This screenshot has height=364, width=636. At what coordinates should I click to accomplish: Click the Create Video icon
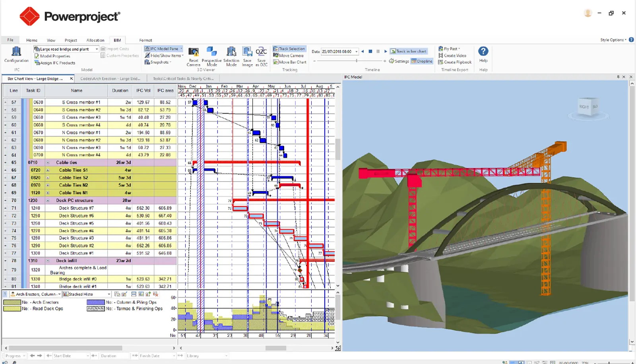click(x=454, y=56)
